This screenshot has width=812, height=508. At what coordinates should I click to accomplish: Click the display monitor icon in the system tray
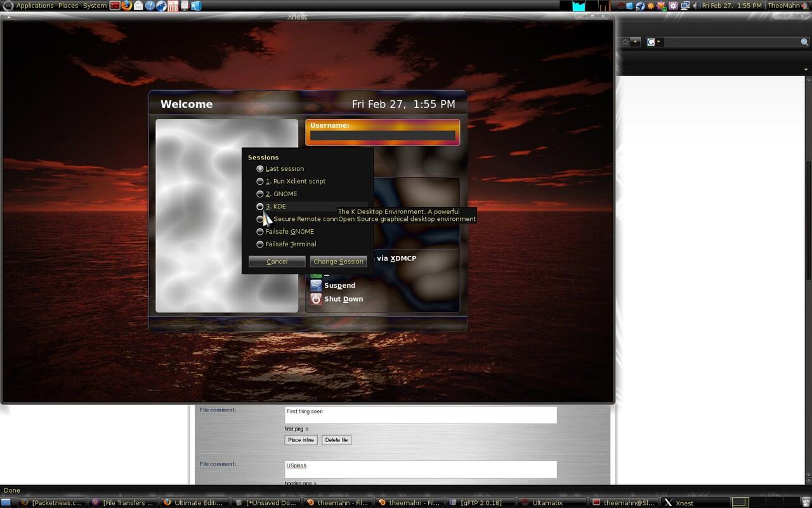(685, 6)
